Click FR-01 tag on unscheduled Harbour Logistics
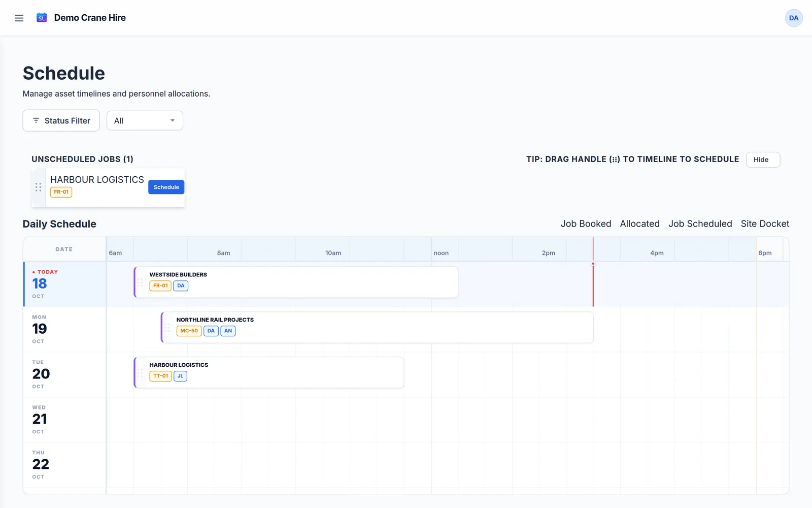Screen dimensions: 812x508 (x=61, y=192)
